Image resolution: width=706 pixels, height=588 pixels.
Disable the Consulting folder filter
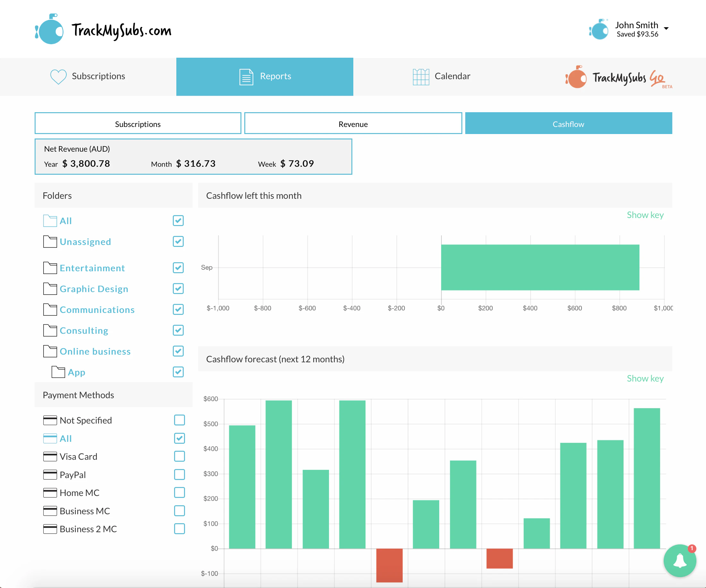click(x=178, y=331)
